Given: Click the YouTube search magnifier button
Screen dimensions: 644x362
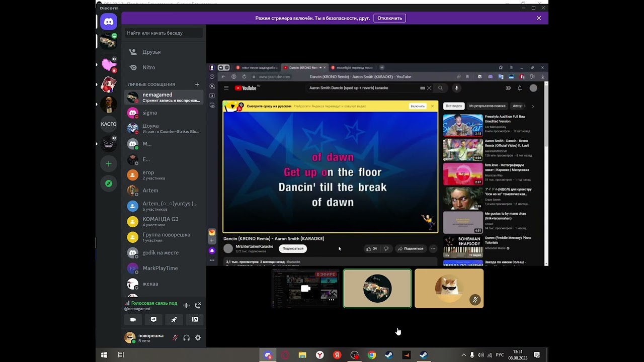Looking at the screenshot, I should 440,88.
